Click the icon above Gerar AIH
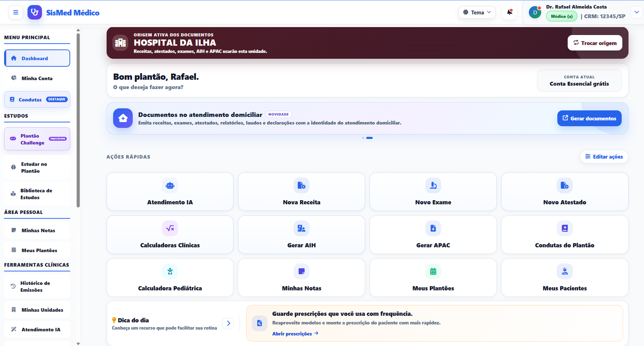 click(301, 228)
